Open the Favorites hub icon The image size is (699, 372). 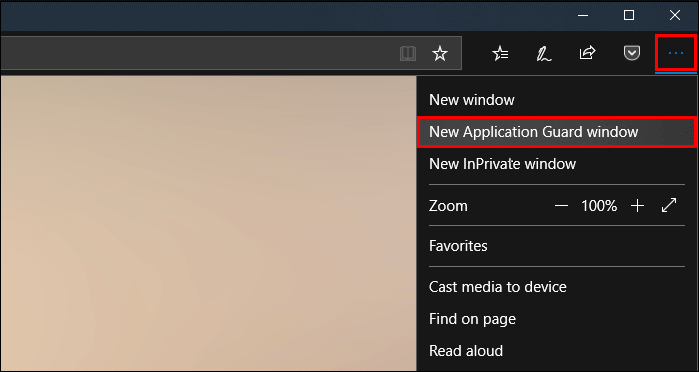pyautogui.click(x=500, y=54)
